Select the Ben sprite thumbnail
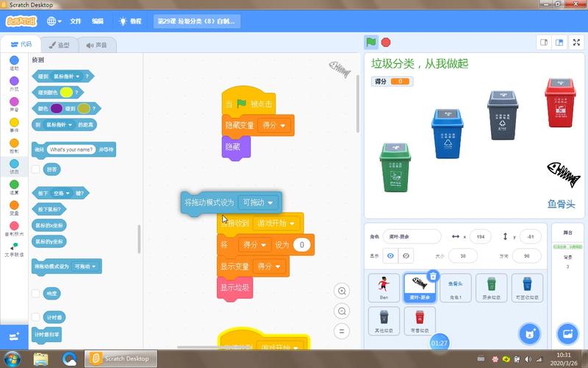Viewport: 588px width, 368px height. tap(384, 288)
